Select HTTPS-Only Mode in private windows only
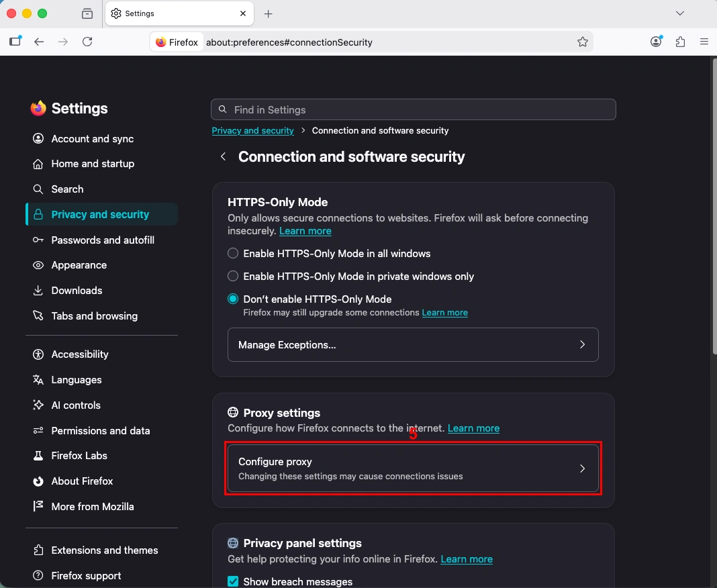This screenshot has width=717, height=588. pyautogui.click(x=233, y=276)
